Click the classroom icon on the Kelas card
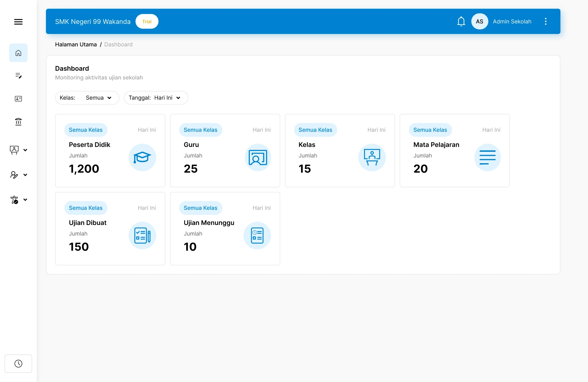 [372, 158]
